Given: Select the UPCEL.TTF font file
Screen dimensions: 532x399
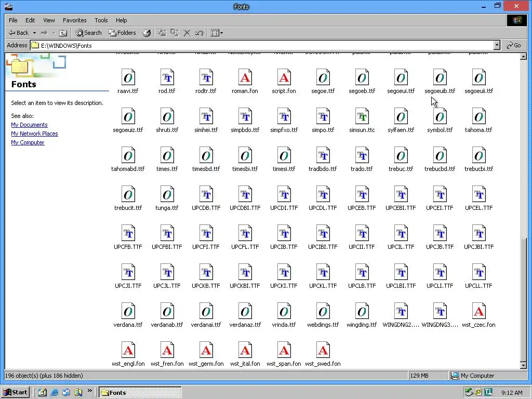Looking at the screenshot, I should click(478, 198).
